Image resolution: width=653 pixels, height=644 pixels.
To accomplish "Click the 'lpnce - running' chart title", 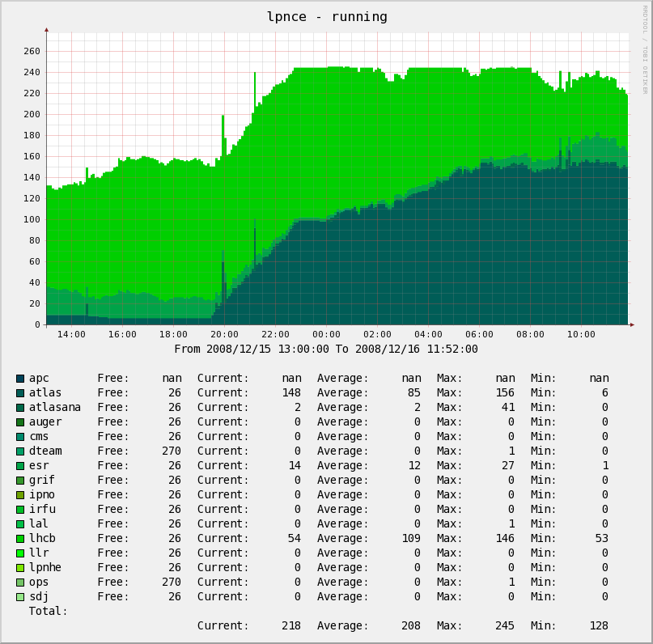I will 327,17.
